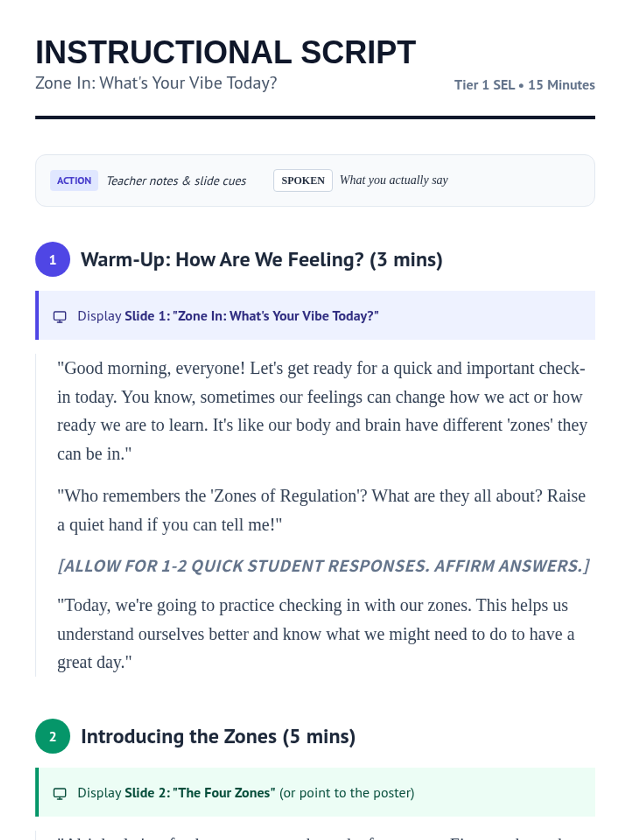Viewport: 630px width, 840px height.
Task: Select the purple step 1 circle badge
Action: tap(52, 259)
